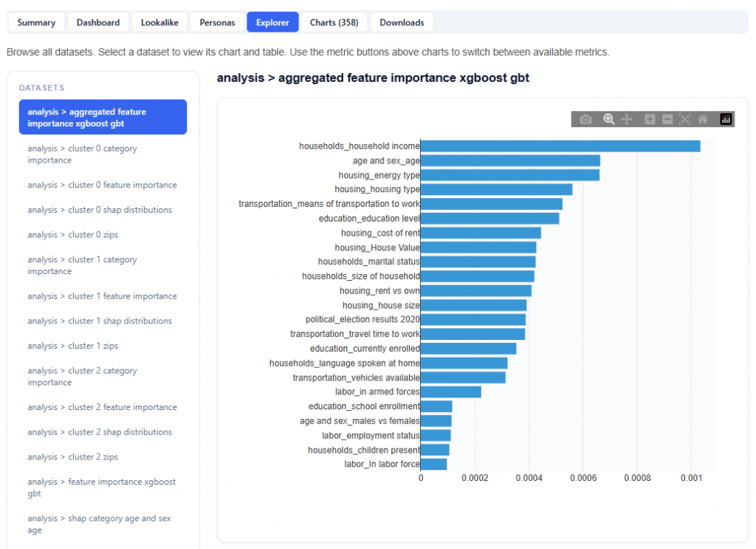Go to the Lookalike tab
The width and height of the screenshot is (756, 549).
tap(159, 22)
